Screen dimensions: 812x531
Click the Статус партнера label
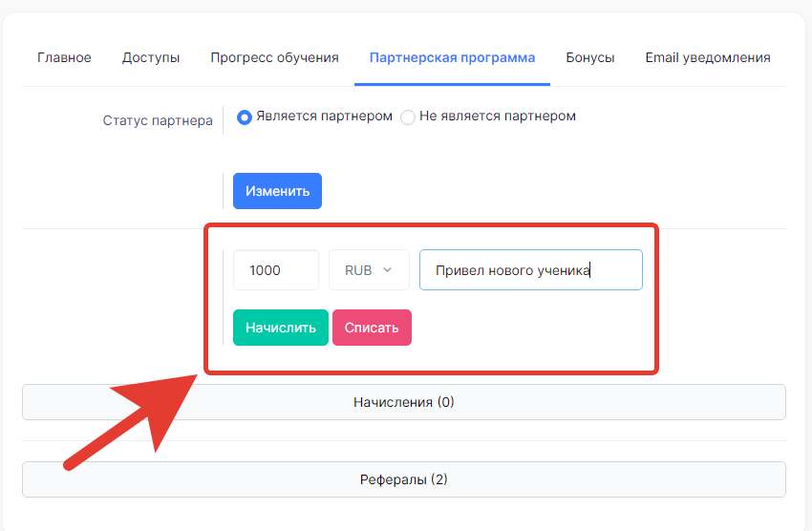[x=158, y=120]
